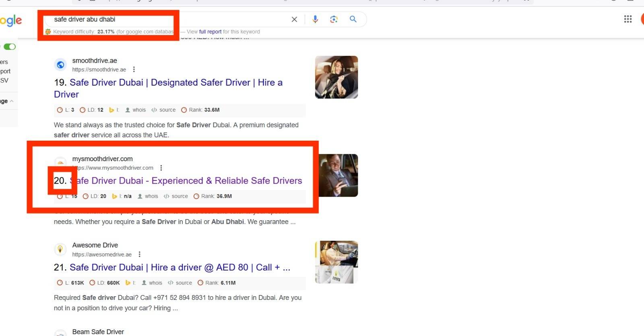Click whois in the Rank 33.6M row

pos(136,110)
